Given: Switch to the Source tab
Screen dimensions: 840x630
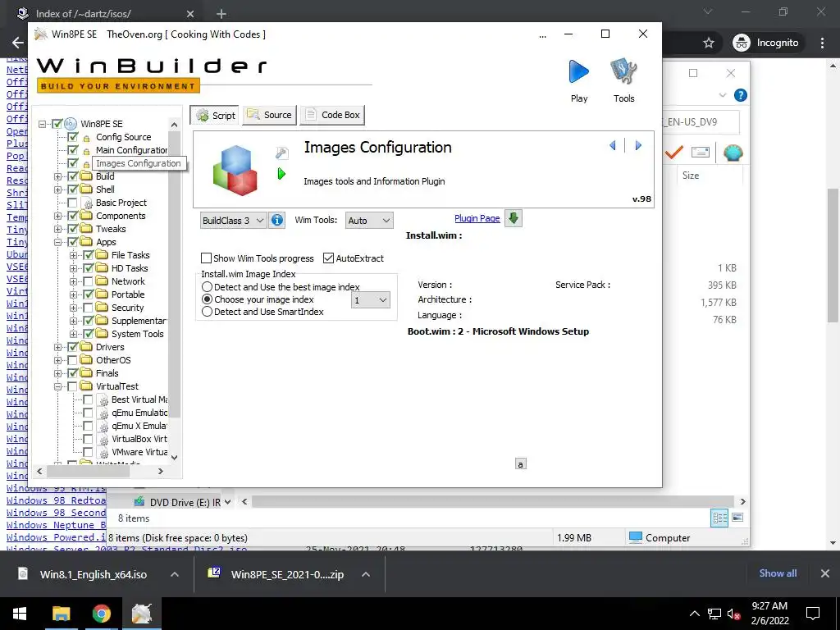Looking at the screenshot, I should pyautogui.click(x=269, y=115).
